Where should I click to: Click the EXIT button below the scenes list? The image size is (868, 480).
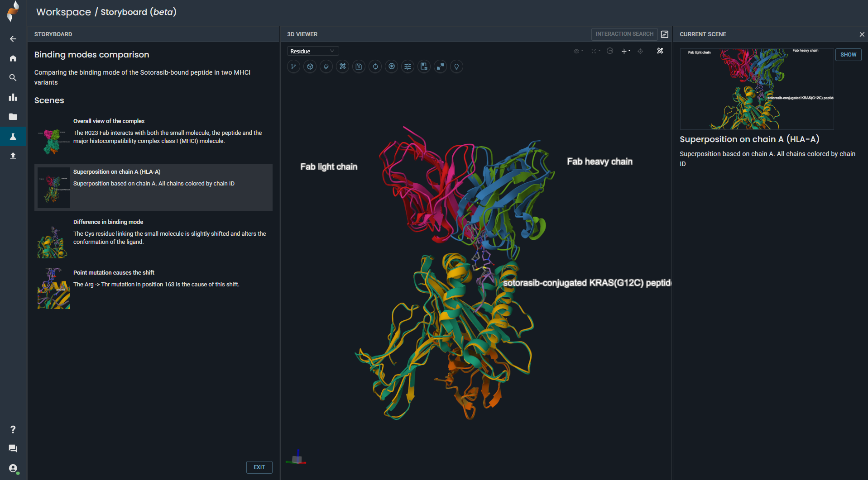(x=259, y=467)
